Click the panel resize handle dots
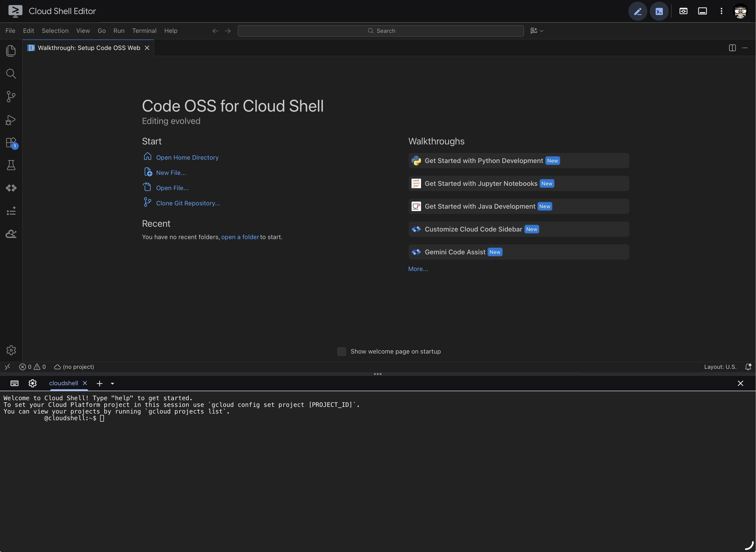This screenshot has height=552, width=756. 378,374
